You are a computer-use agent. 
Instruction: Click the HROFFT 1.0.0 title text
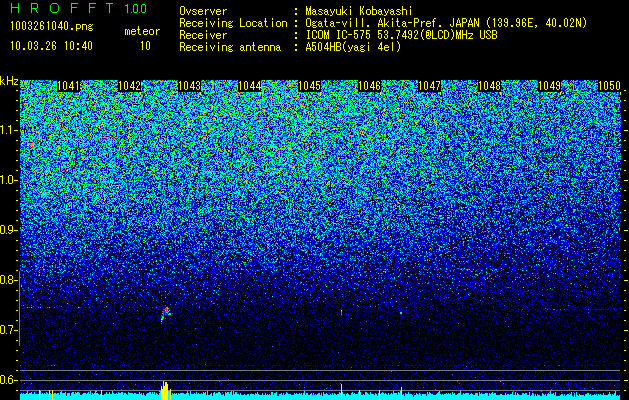click(79, 8)
